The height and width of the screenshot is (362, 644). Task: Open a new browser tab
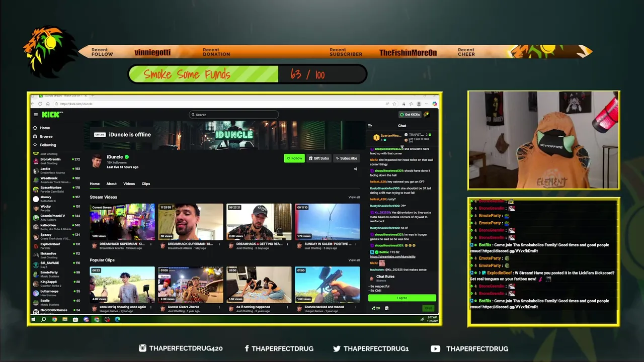[93, 96]
